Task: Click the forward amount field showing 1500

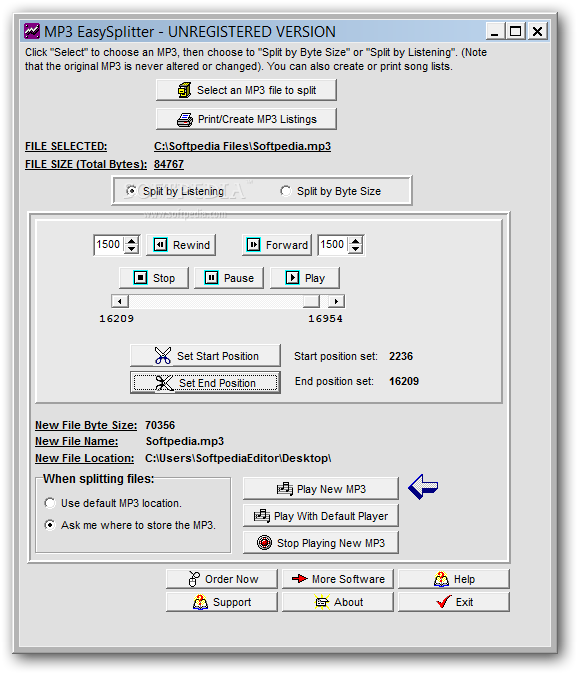Action: tap(333, 245)
